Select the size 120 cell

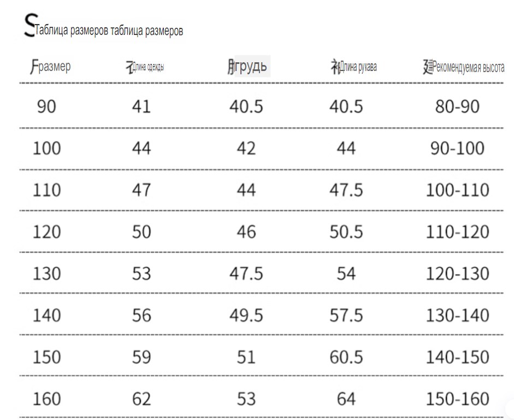tap(46, 232)
